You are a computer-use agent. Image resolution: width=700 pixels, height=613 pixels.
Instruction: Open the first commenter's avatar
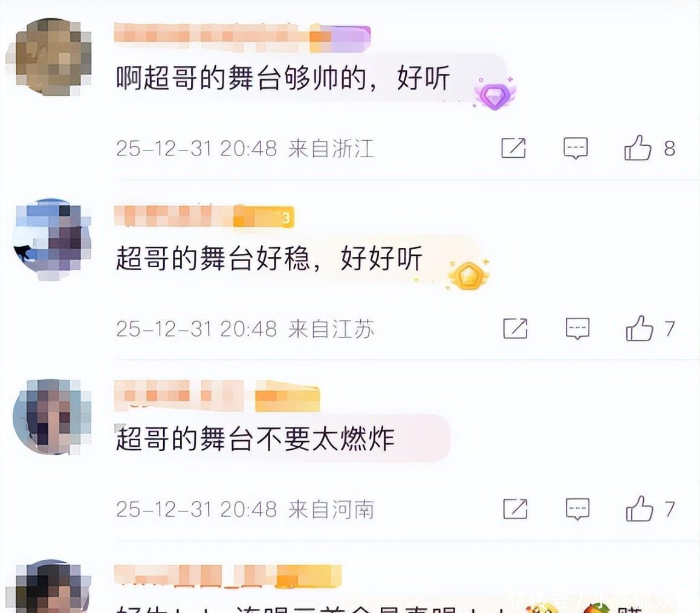click(x=50, y=57)
